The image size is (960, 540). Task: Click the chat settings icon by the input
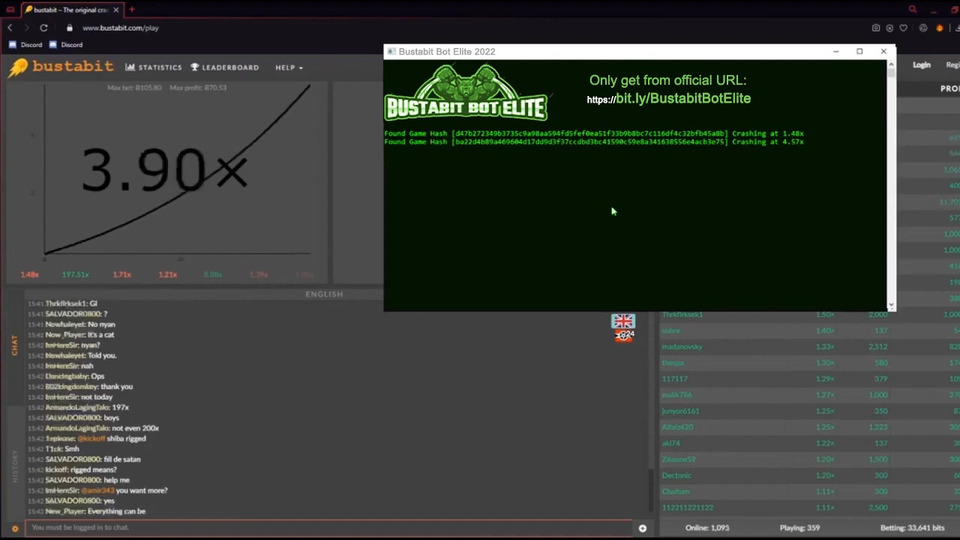(x=15, y=528)
